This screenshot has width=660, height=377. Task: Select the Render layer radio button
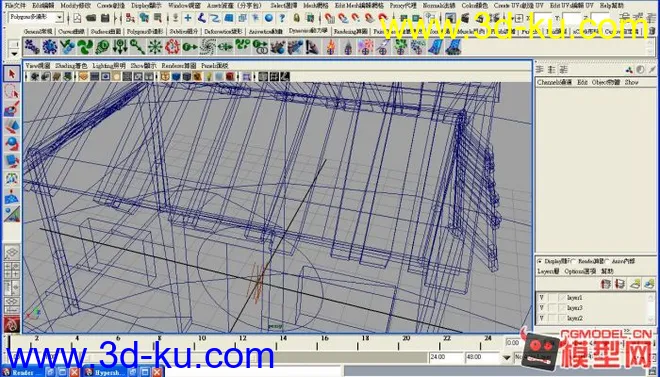pos(573,261)
